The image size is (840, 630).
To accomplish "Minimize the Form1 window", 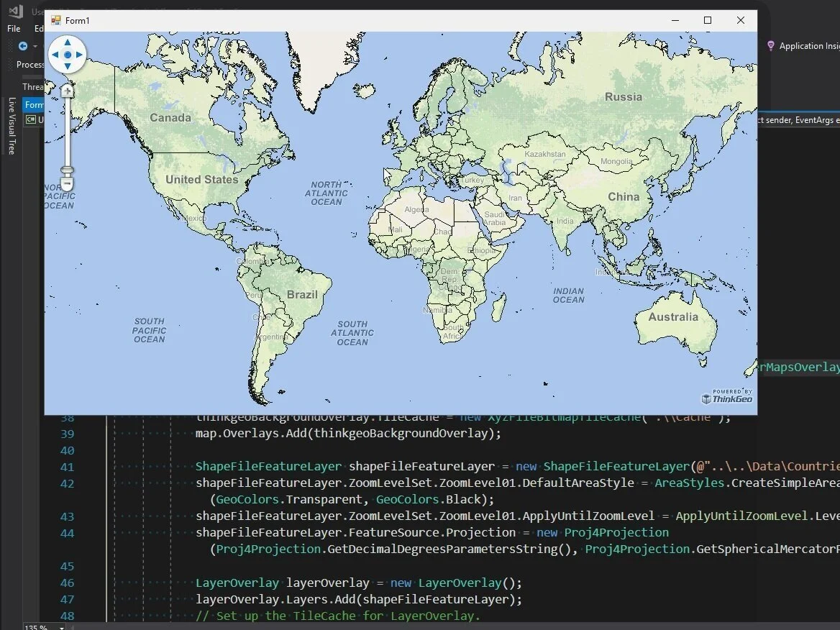I will point(675,20).
